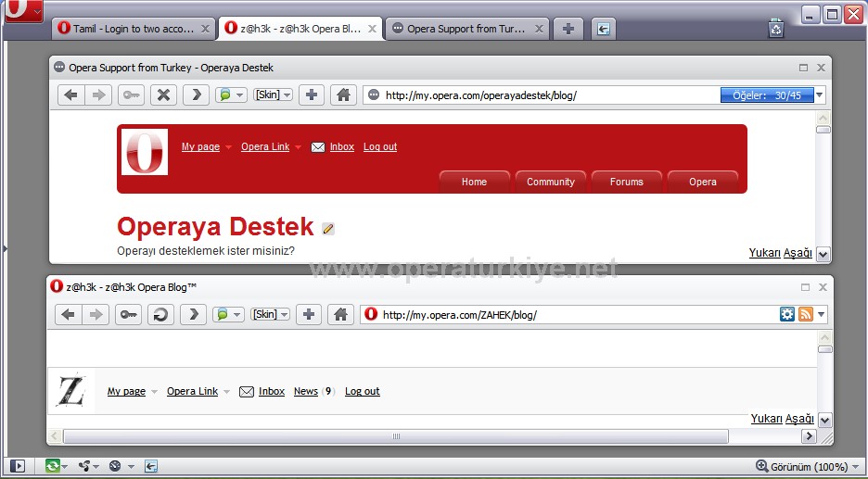This screenshot has height=479, width=868.
Task: Open the Opera main menu button
Action: 24,11
